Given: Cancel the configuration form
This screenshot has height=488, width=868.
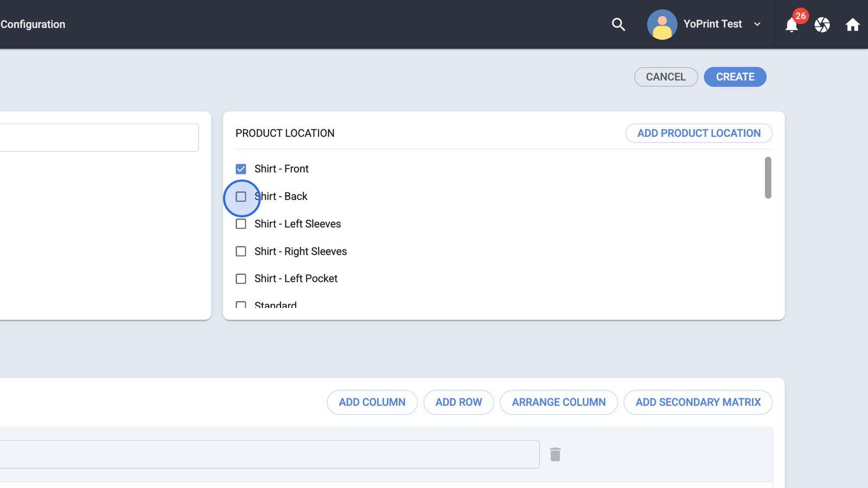Looking at the screenshot, I should [x=666, y=77].
